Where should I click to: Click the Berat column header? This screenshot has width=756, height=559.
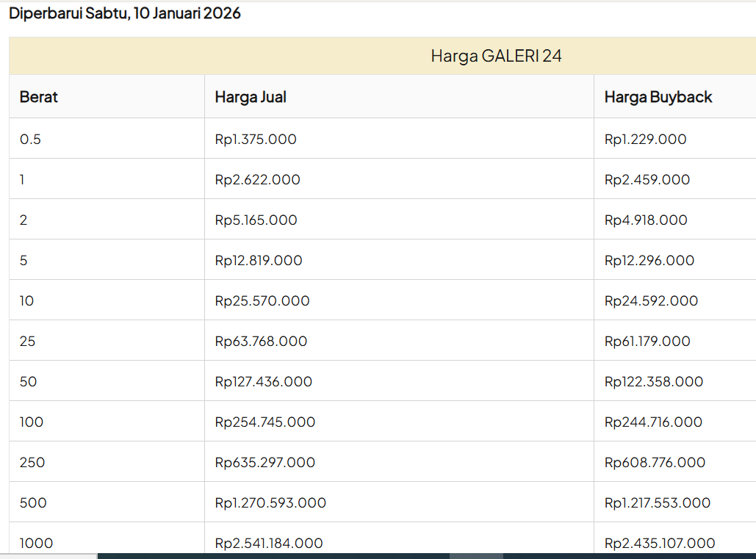(39, 97)
